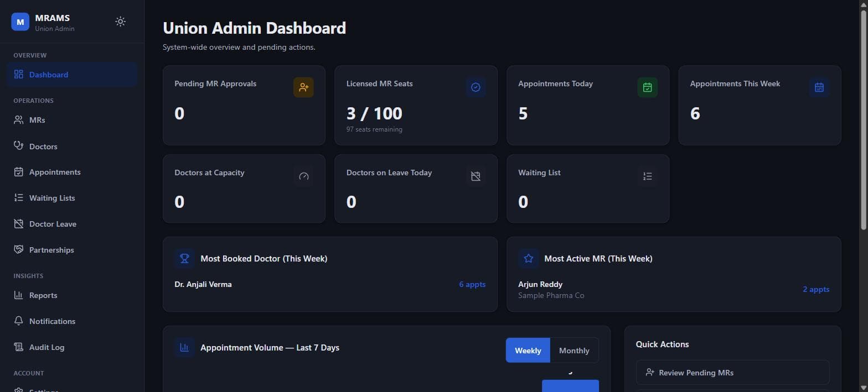Click the '3 / 100' Licensed MR Seats value
Viewport: 868px width, 392px height.
point(374,113)
